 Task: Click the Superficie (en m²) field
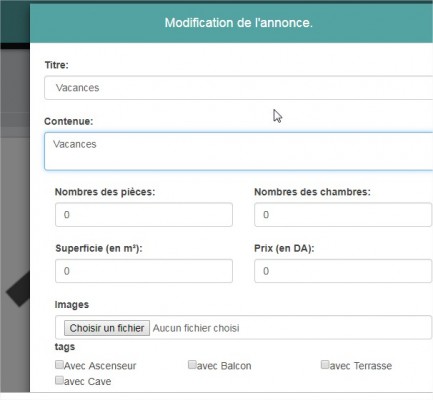tap(144, 271)
